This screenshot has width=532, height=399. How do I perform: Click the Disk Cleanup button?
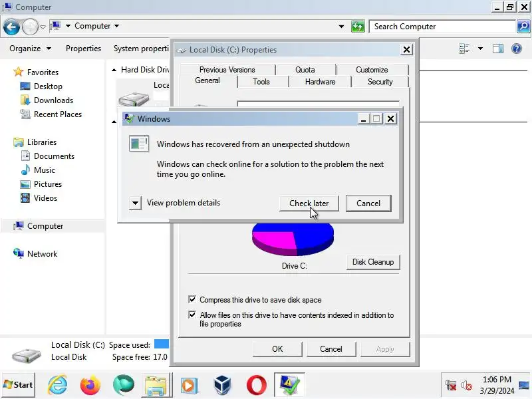click(x=373, y=262)
